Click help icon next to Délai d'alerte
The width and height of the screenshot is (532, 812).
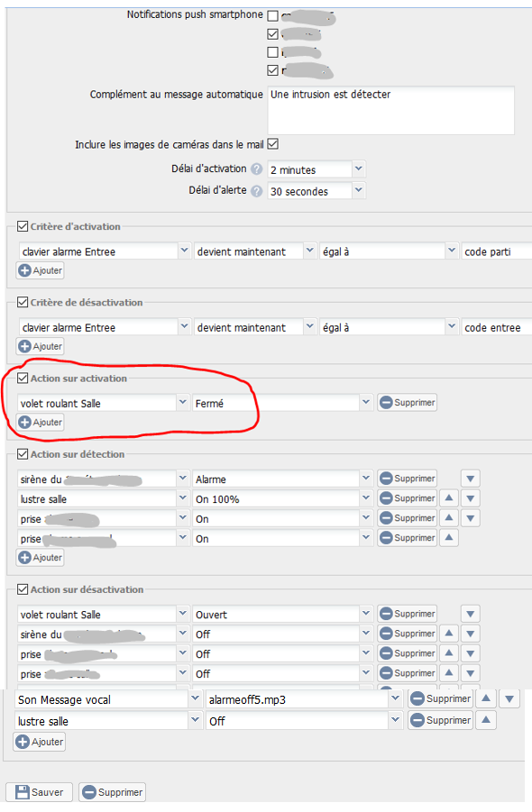256,191
